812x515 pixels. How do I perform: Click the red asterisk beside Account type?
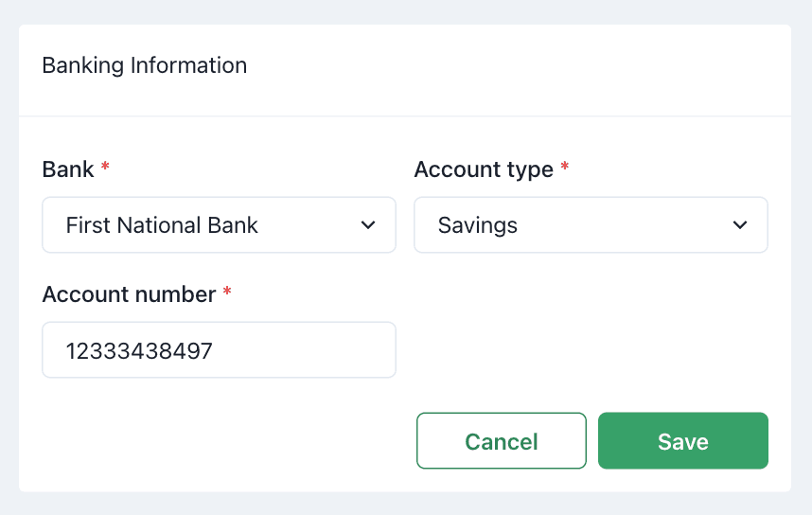565,169
